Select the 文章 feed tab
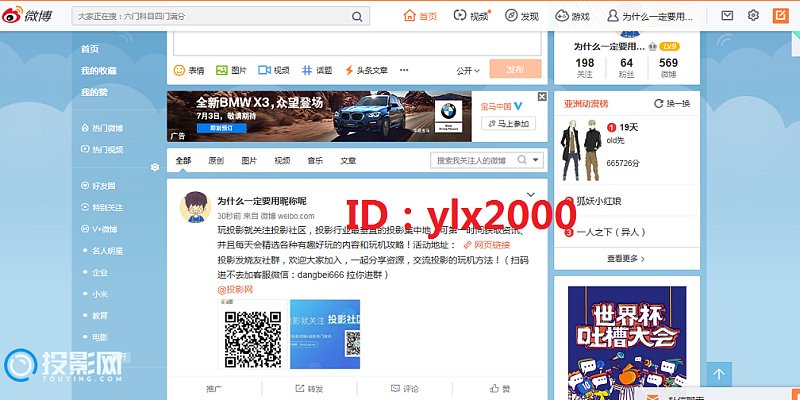Image resolution: width=800 pixels, height=400 pixels. 348,160
